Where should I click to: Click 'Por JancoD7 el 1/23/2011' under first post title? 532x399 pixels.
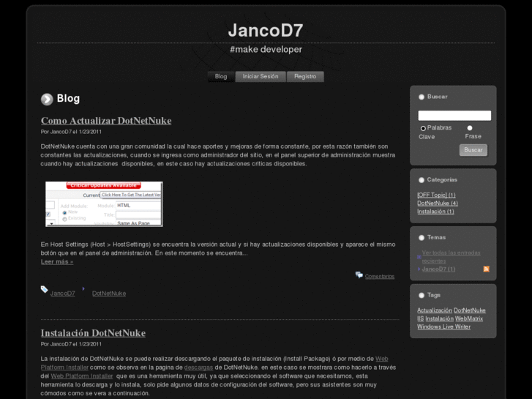[71, 132]
